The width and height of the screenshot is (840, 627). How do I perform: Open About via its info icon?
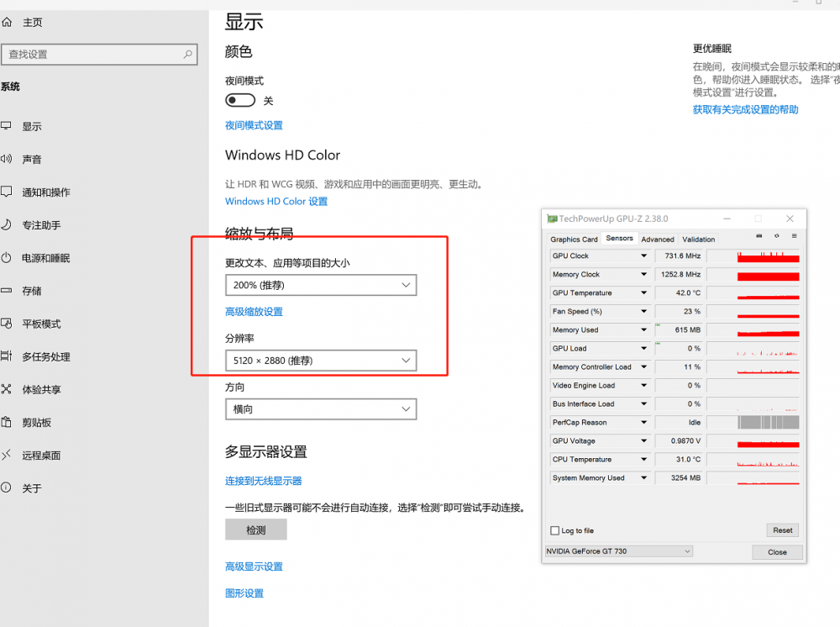pyautogui.click(x=7, y=487)
